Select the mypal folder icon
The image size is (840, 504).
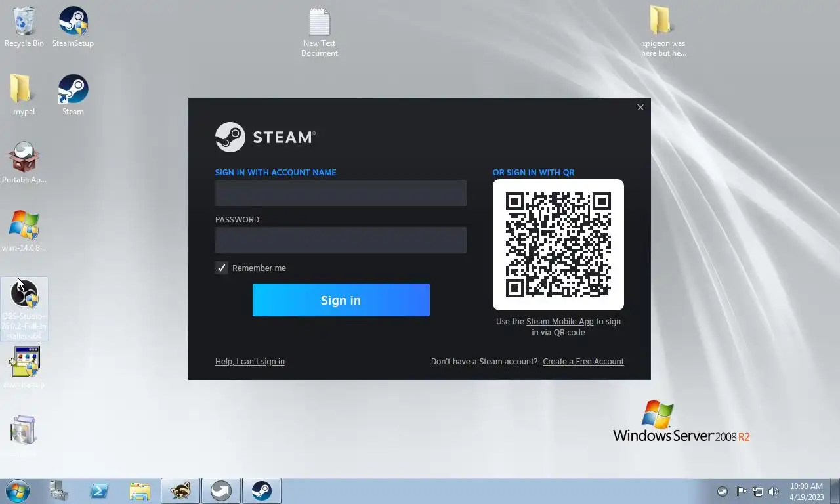(x=24, y=95)
